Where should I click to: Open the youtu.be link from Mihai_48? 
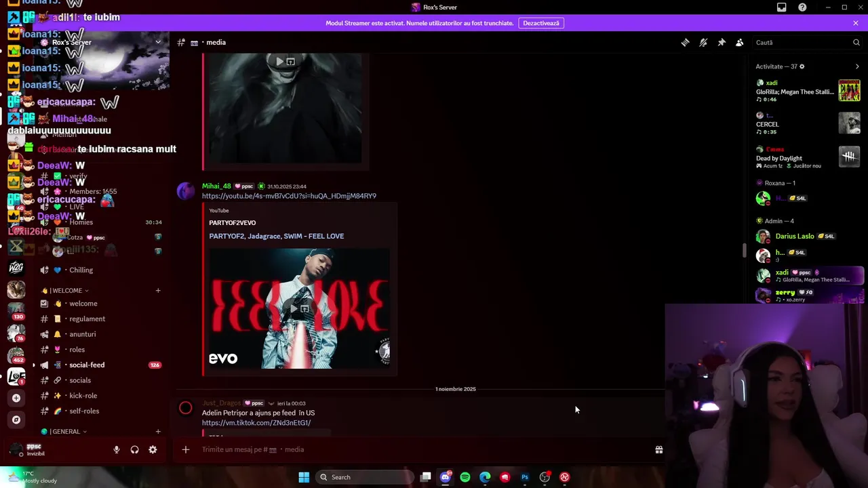289,196
